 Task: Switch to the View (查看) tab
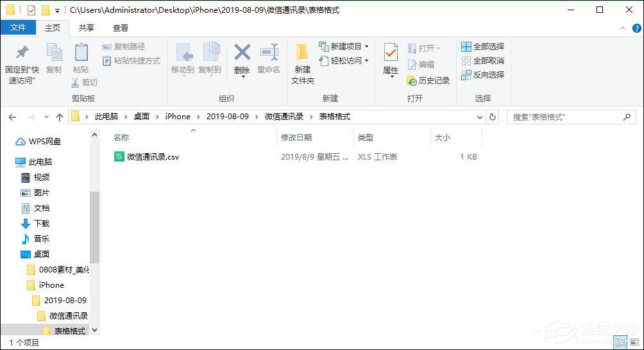(x=121, y=28)
